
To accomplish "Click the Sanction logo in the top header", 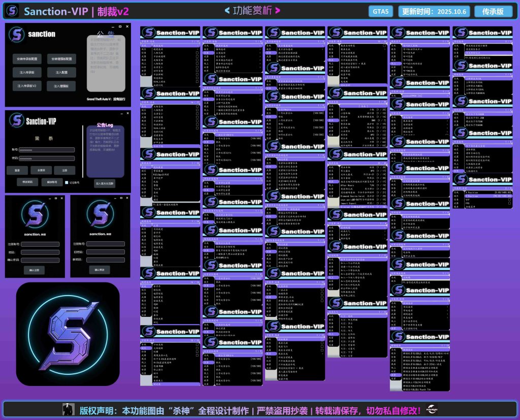I will [x=12, y=11].
